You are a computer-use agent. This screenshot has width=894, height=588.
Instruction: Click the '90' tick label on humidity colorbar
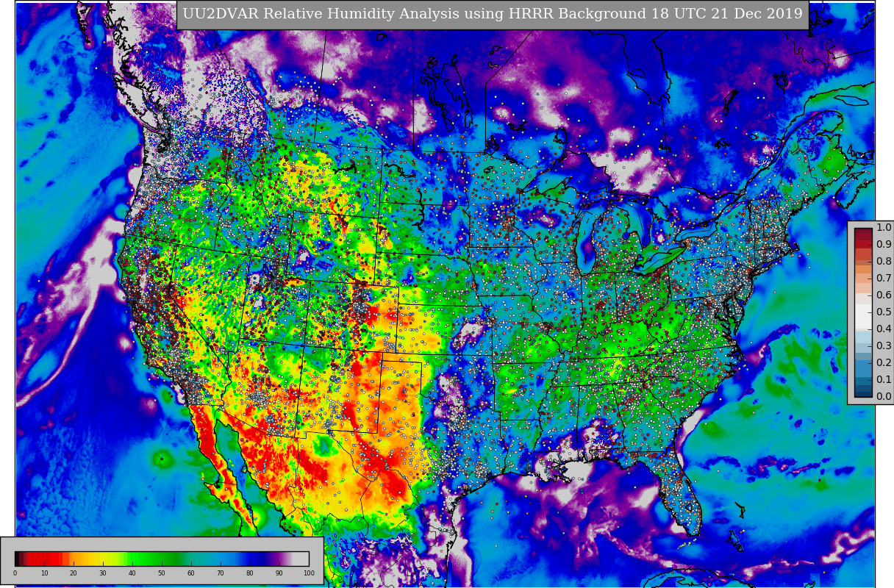click(x=279, y=573)
